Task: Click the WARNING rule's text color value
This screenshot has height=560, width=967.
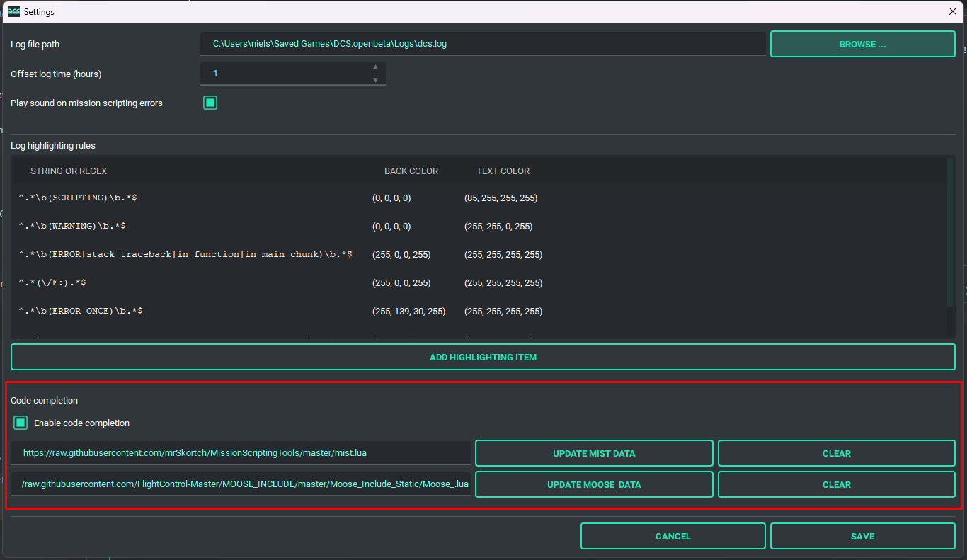Action: point(500,226)
